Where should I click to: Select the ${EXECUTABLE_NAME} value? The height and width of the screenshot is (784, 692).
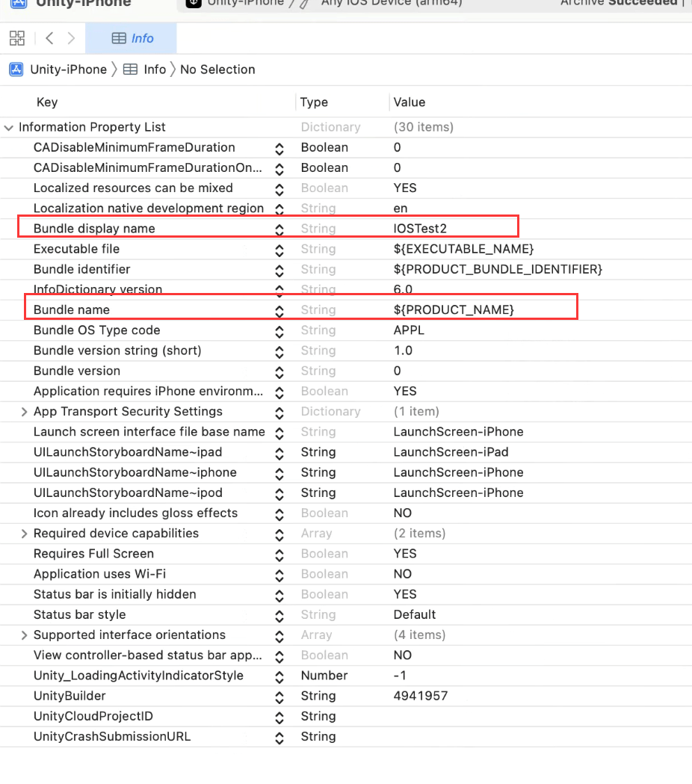point(463,249)
